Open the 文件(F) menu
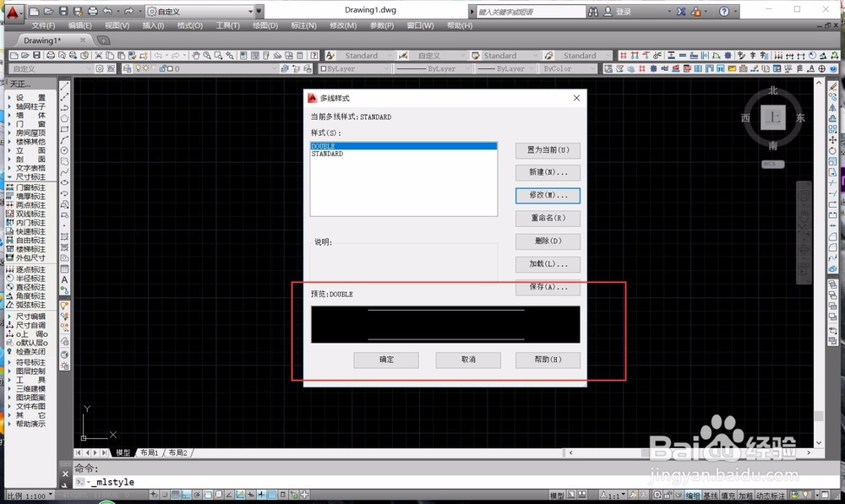Screen dimensions: 845x504 [43, 25]
